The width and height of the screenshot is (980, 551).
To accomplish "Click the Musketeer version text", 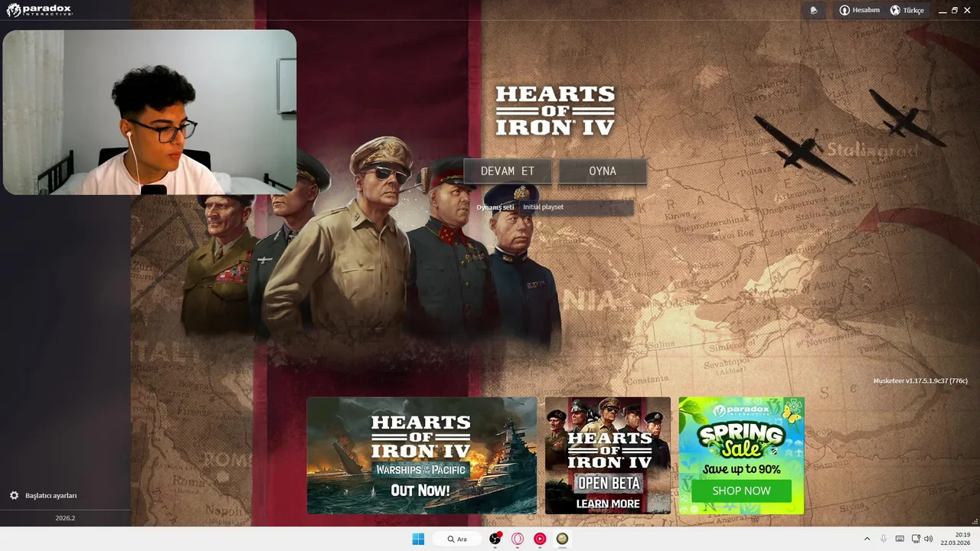I will pos(920,381).
